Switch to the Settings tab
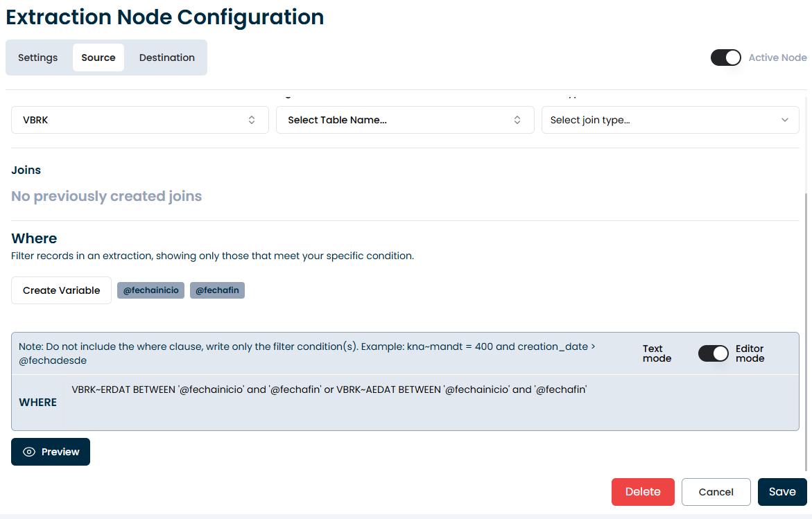 (38, 58)
